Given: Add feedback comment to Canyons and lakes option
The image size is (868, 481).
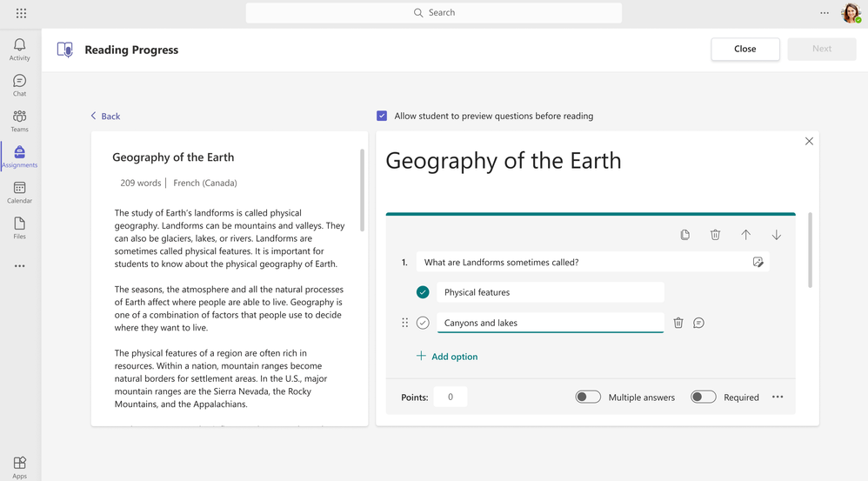Looking at the screenshot, I should 698,323.
